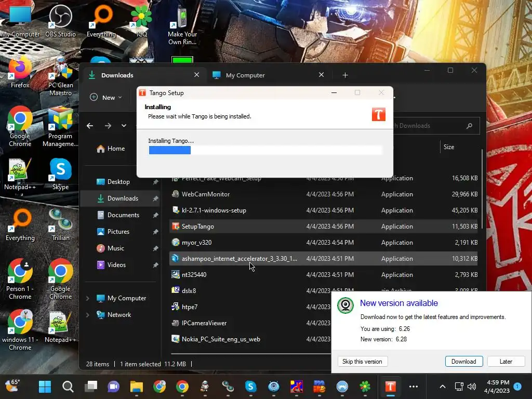Open Skype from the taskbar

[251, 387]
